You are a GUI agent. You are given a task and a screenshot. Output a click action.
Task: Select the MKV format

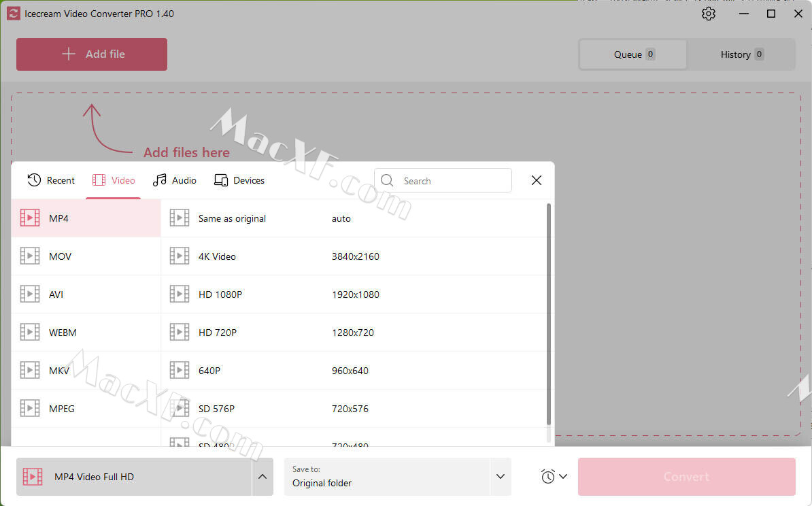tap(86, 370)
